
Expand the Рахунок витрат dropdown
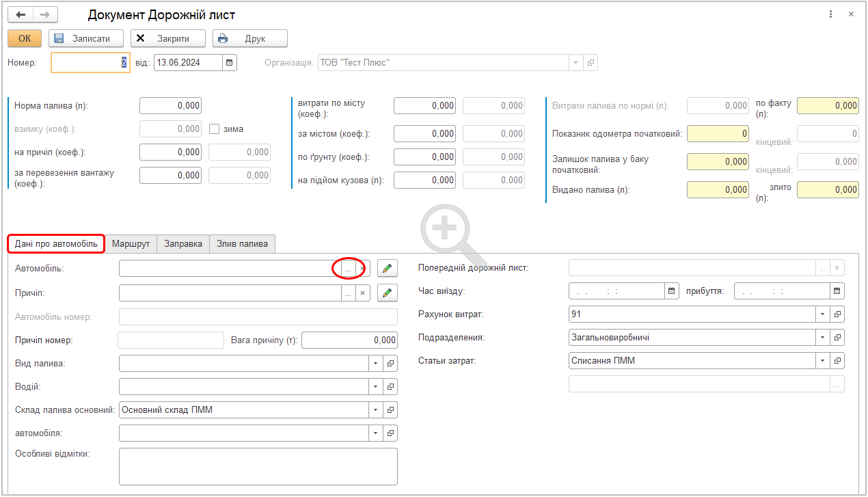pyautogui.click(x=823, y=314)
